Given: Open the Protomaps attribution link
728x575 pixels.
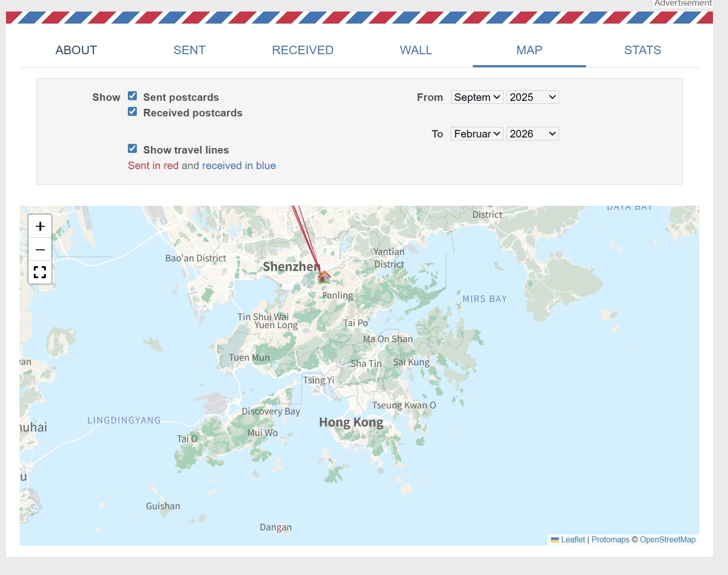Looking at the screenshot, I should tap(610, 539).
